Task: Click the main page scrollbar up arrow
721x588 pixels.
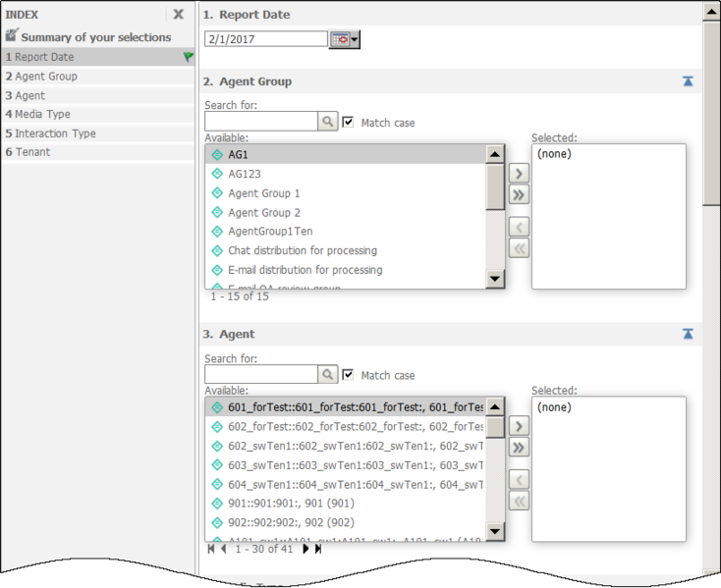Action: pos(711,12)
